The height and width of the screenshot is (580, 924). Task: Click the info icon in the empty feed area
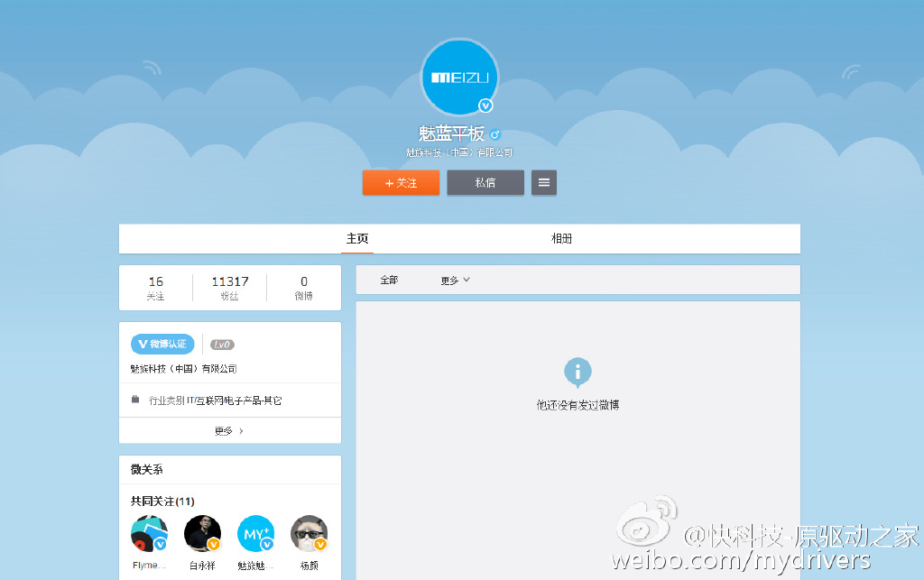(x=577, y=373)
